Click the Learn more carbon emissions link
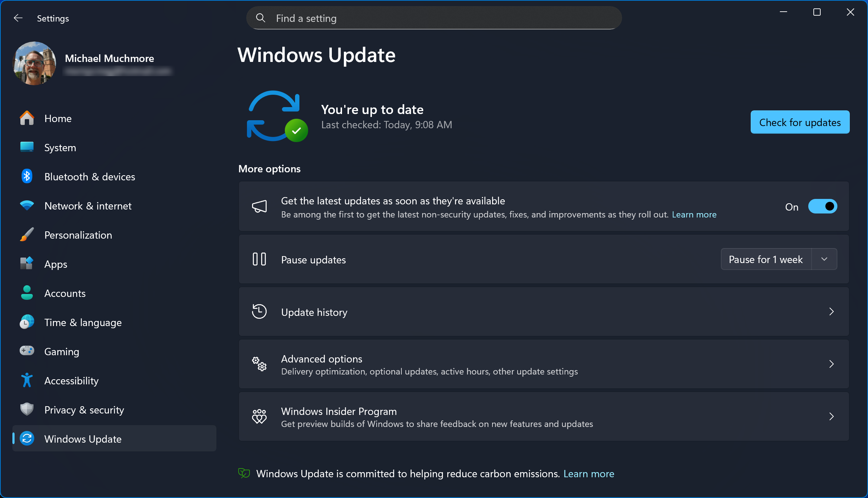 589,474
